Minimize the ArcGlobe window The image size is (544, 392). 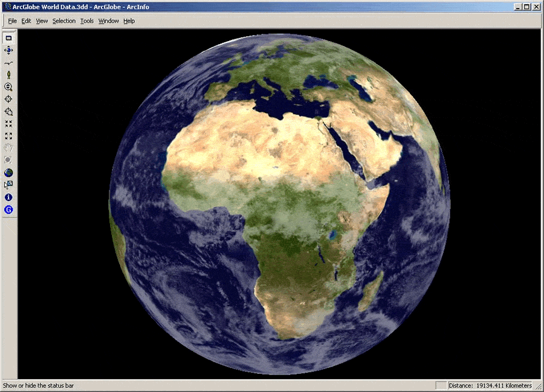518,7
